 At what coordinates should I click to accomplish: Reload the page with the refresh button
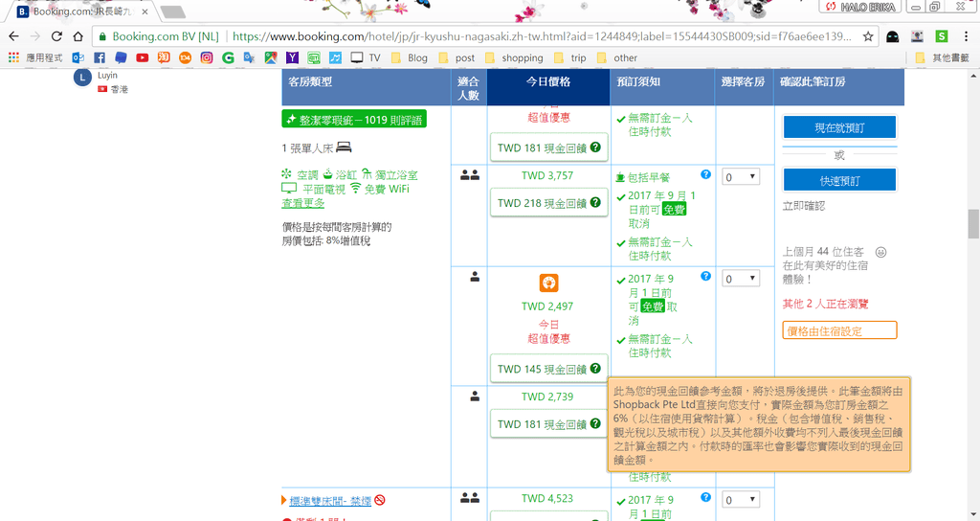(x=56, y=36)
